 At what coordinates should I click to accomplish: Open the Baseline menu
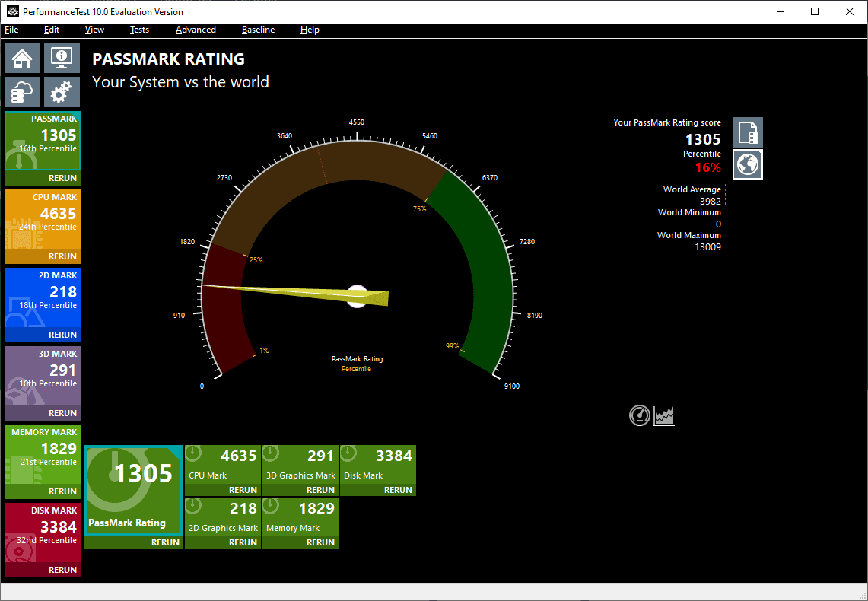pos(258,30)
